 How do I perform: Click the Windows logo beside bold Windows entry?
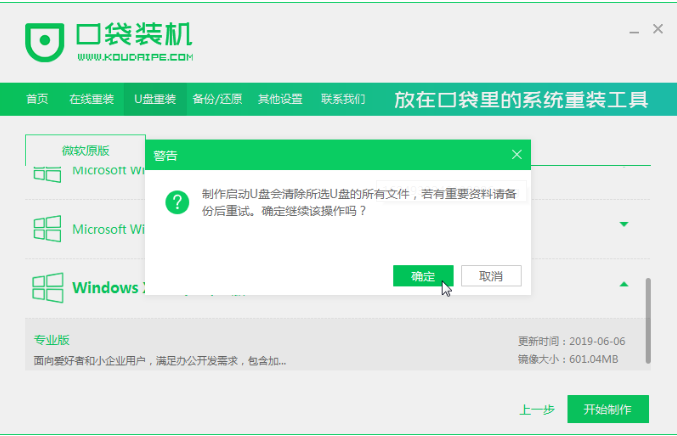click(47, 288)
